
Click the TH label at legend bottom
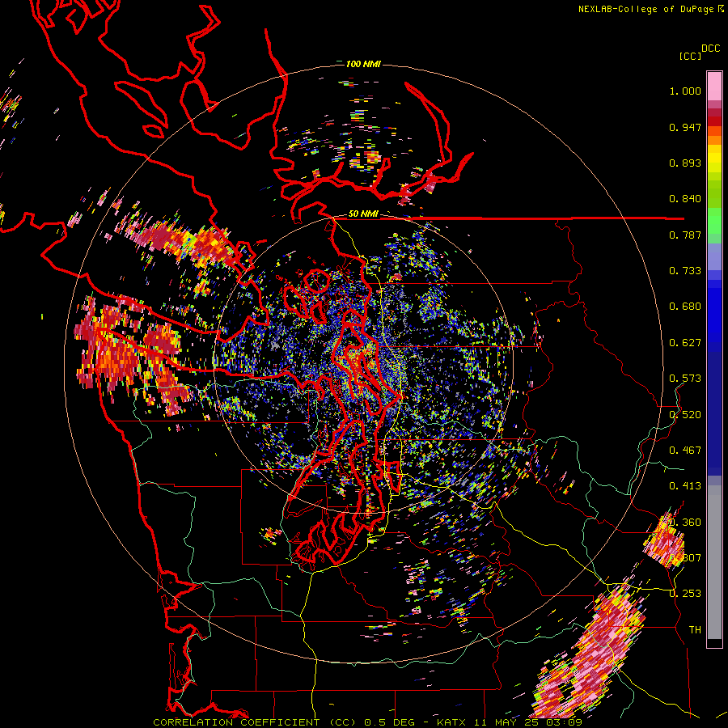[695, 630]
